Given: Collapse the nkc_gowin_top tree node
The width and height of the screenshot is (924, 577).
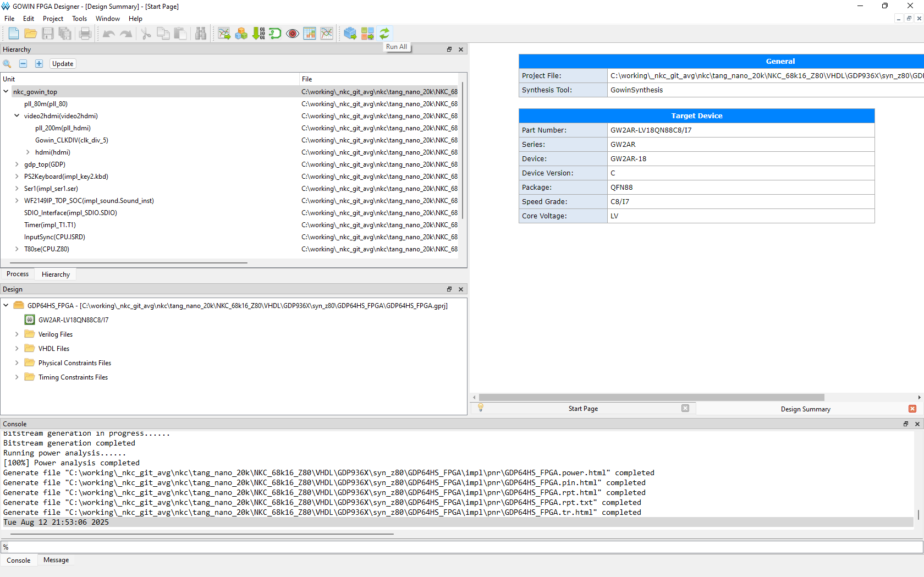Looking at the screenshot, I should click(6, 91).
